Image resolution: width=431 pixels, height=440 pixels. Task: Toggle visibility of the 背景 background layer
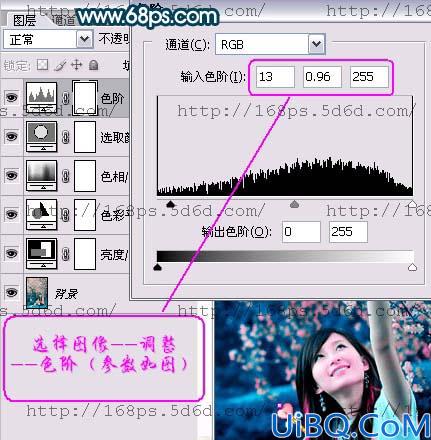[11, 293]
